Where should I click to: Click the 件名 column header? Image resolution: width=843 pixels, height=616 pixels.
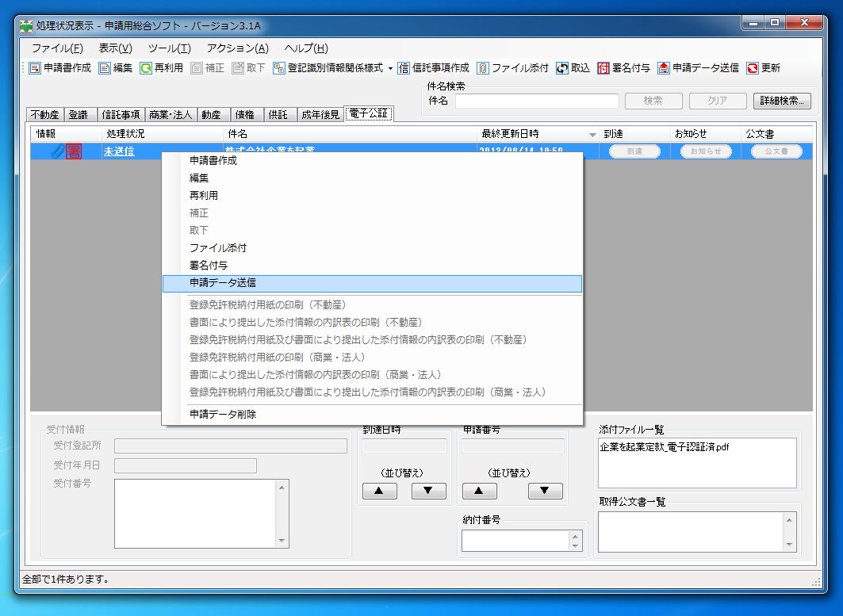(350, 134)
